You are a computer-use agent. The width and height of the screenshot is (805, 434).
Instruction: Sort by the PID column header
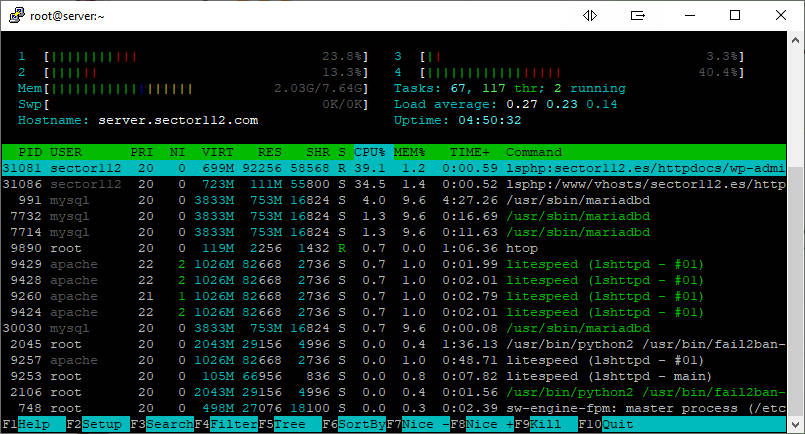pyautogui.click(x=30, y=152)
